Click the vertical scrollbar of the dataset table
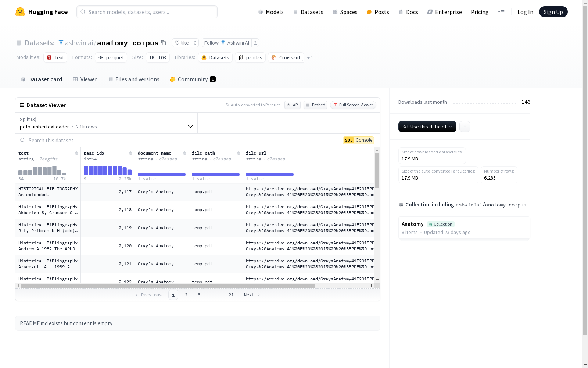This screenshot has height=368, width=588. click(377, 170)
